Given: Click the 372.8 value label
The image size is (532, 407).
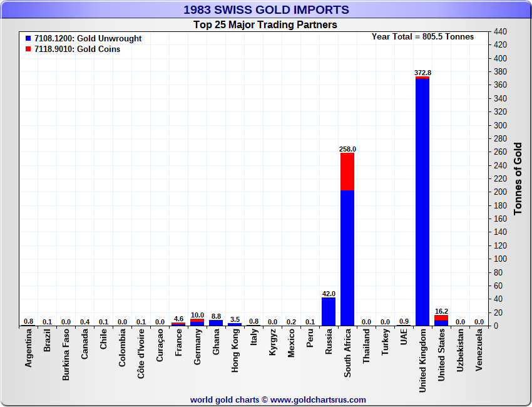Looking at the screenshot, I should [422, 73].
